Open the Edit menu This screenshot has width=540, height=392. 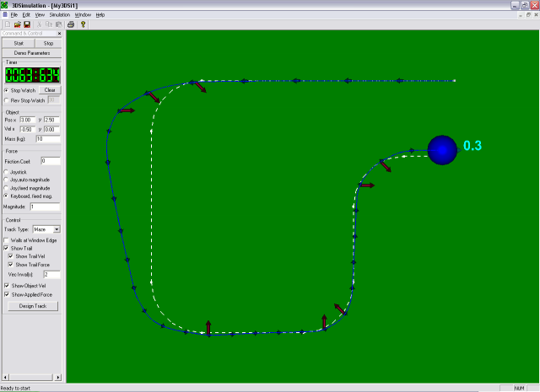(26, 15)
